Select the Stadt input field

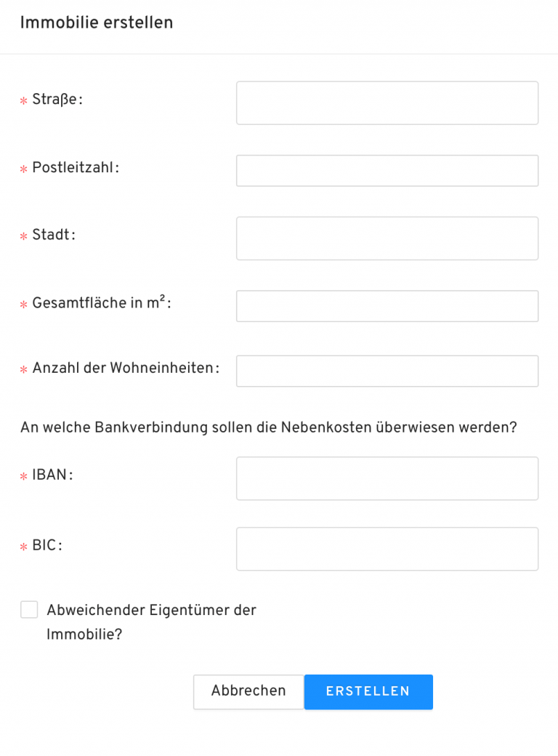pos(387,238)
